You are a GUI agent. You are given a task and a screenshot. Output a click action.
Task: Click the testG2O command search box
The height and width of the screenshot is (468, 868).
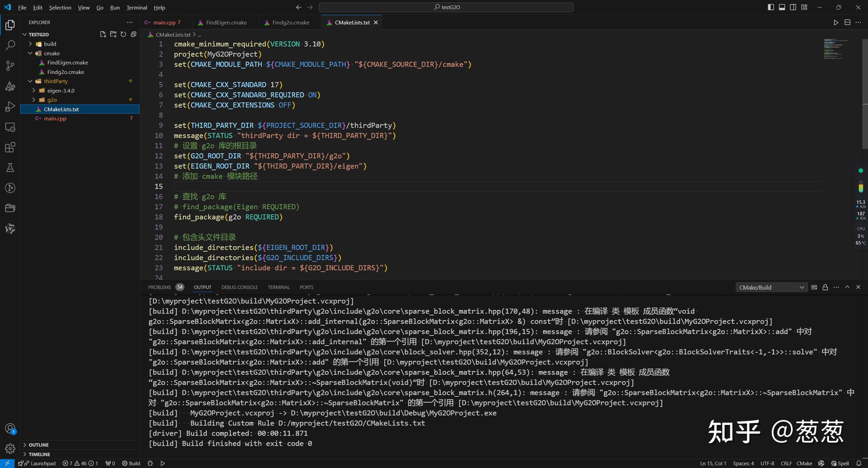click(x=446, y=7)
